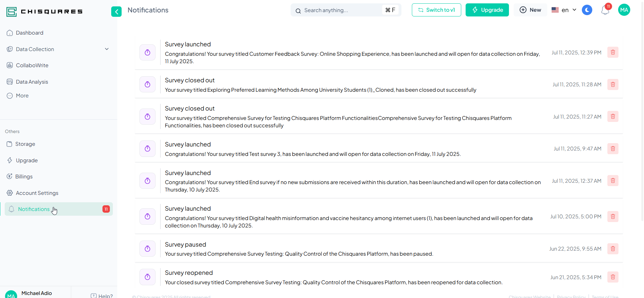Click the notification bell in header
The image size is (644, 298).
tap(605, 10)
